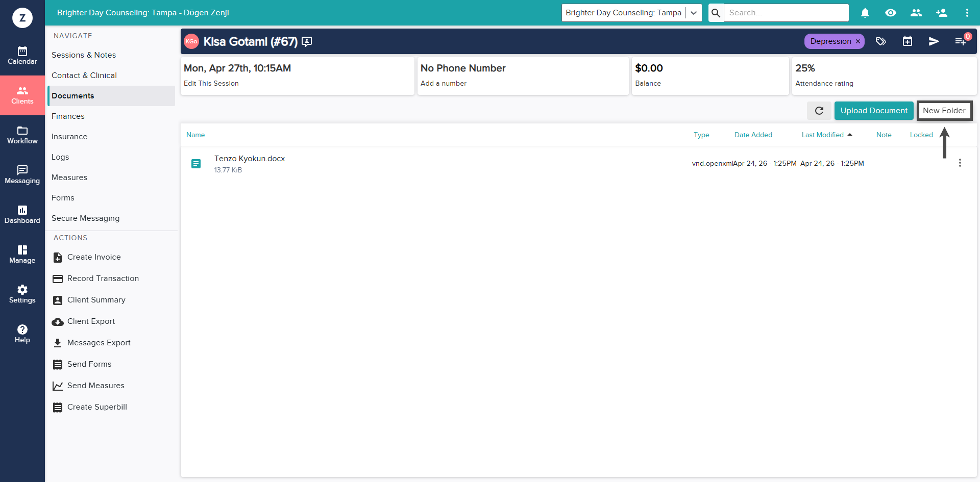The image size is (980, 482).
Task: Sort by Type column header
Action: click(x=701, y=135)
